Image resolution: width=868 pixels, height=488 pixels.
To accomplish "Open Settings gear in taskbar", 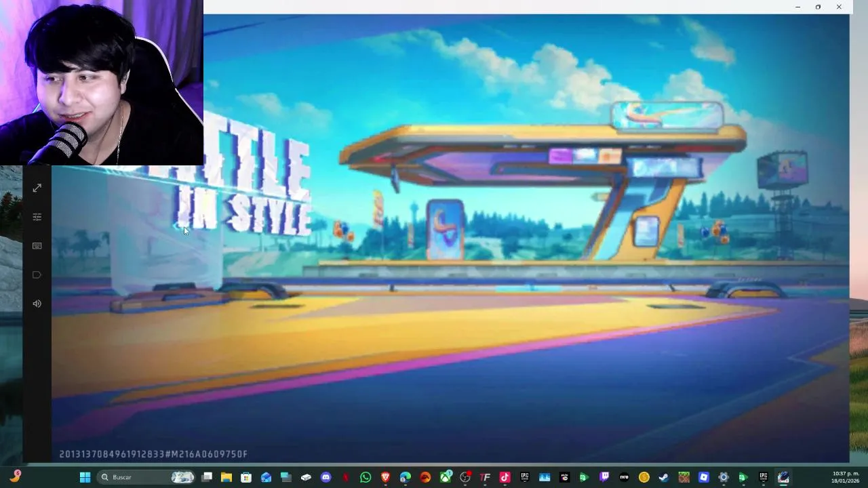I will pos(724,477).
